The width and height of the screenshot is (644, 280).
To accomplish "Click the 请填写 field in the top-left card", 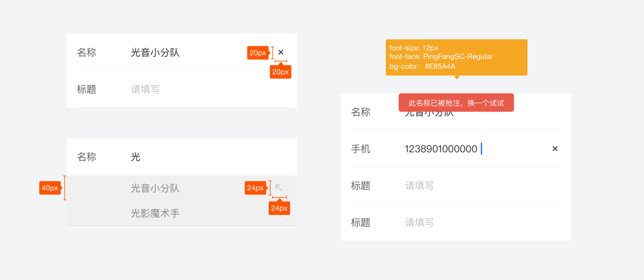I will [x=145, y=89].
